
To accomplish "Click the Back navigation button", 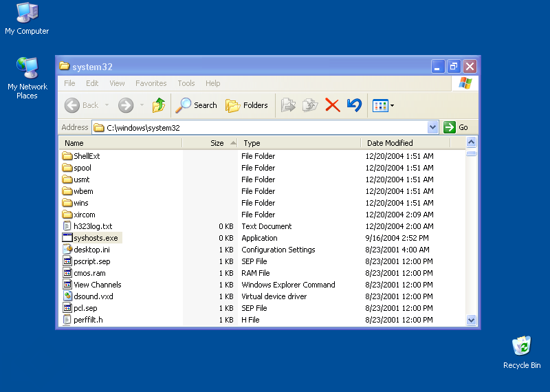I will click(x=82, y=105).
